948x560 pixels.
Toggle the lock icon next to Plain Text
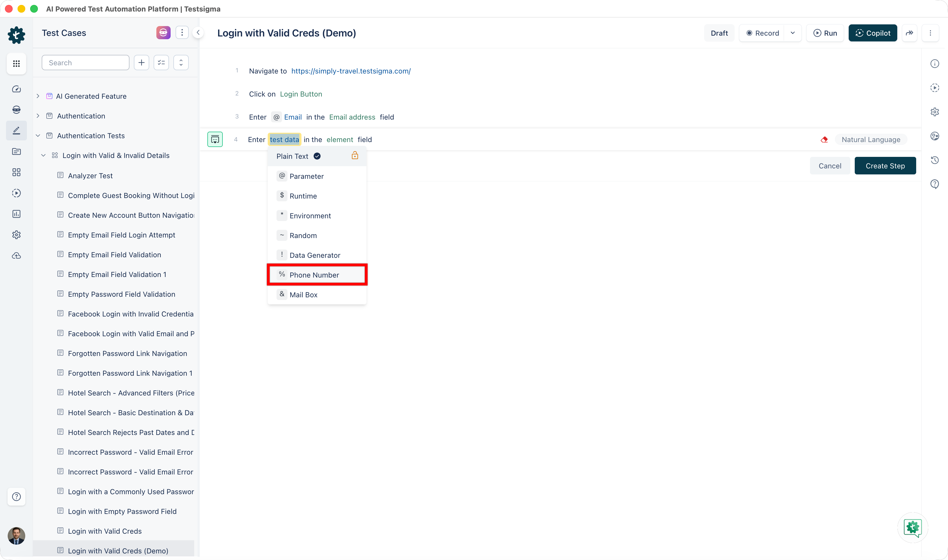pos(355,155)
